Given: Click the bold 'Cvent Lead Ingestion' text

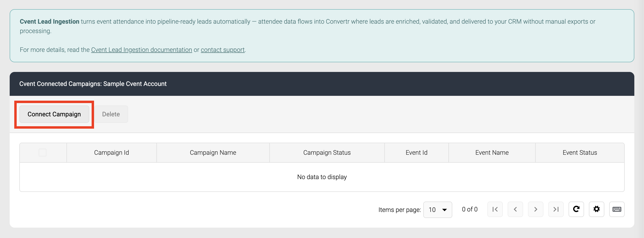Looking at the screenshot, I should pos(50,21).
